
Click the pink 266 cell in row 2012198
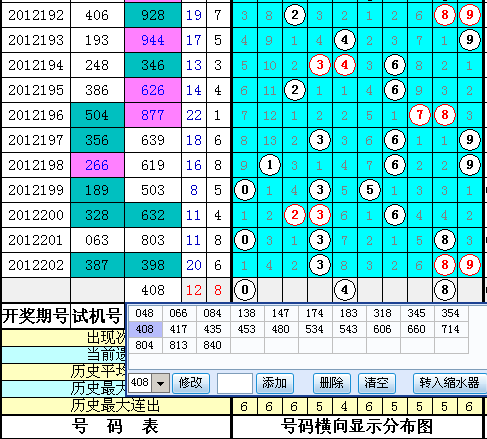click(97, 165)
